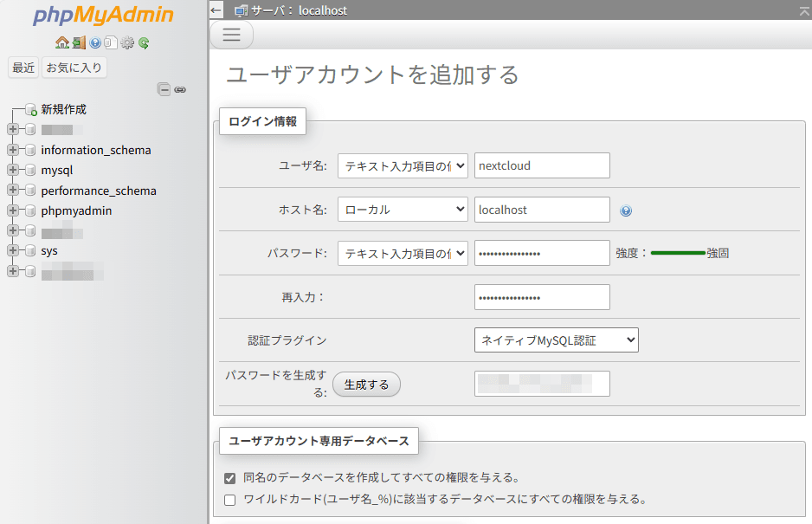Click the new database icon beside 新規作成
Image resolution: width=812 pixels, height=524 pixels.
point(31,109)
